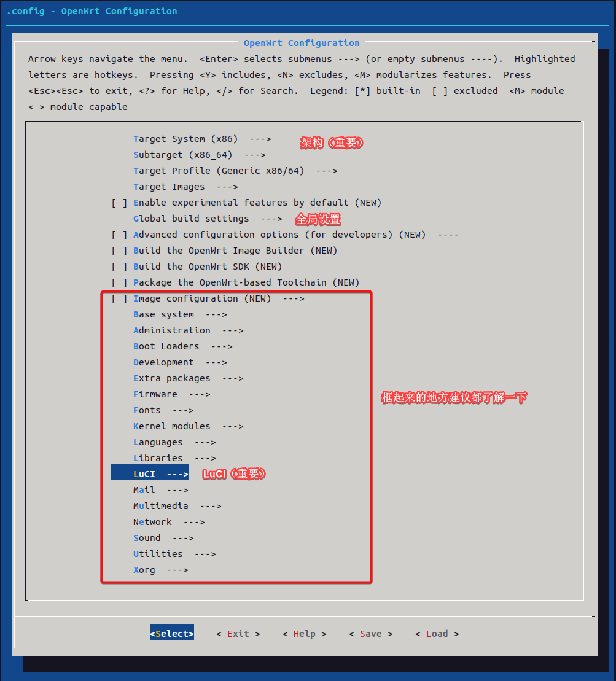
Task: Open Global build settings submenu
Action: tap(208, 219)
